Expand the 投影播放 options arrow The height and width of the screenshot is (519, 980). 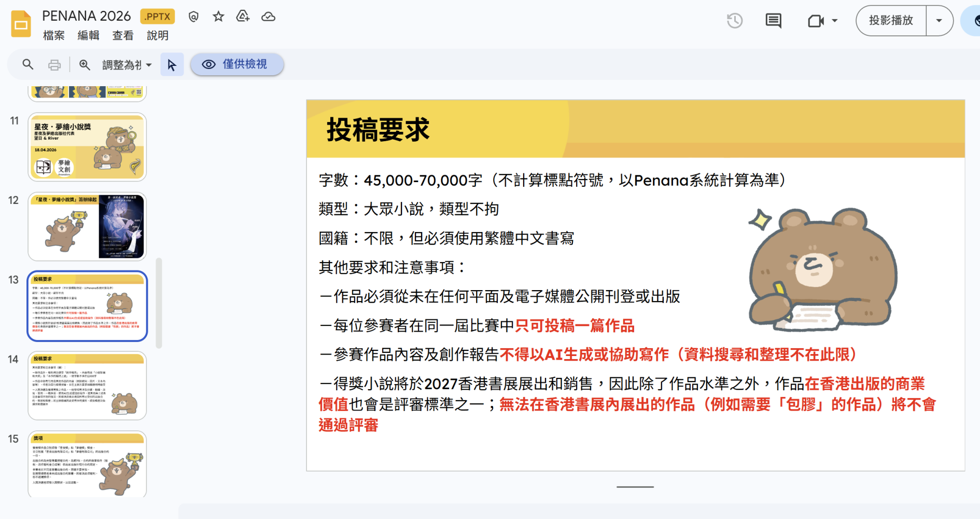click(x=939, y=21)
